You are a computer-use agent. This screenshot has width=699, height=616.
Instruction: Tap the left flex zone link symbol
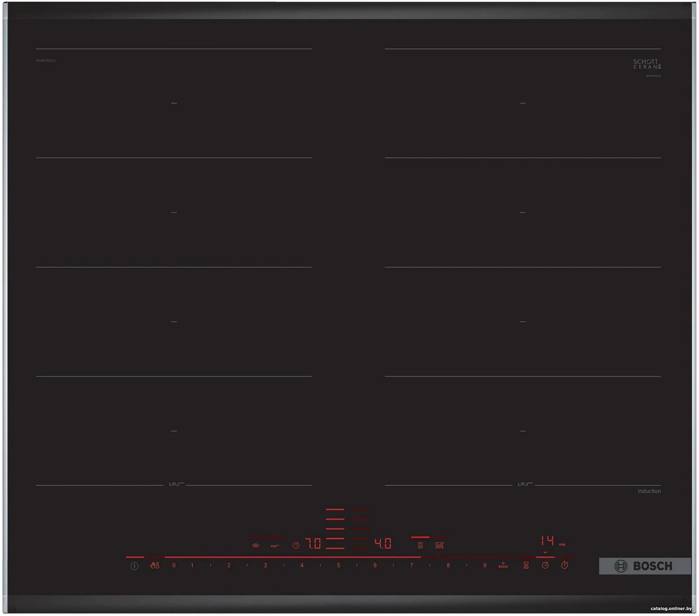(175, 484)
